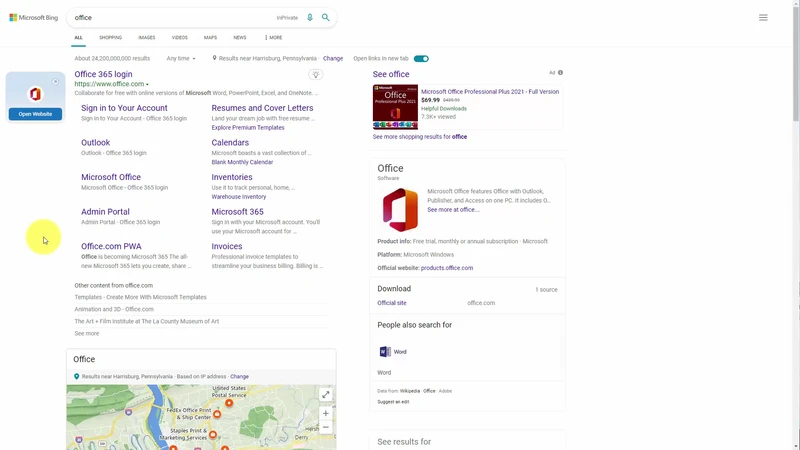Open Sign in to Your Account link

(x=124, y=108)
